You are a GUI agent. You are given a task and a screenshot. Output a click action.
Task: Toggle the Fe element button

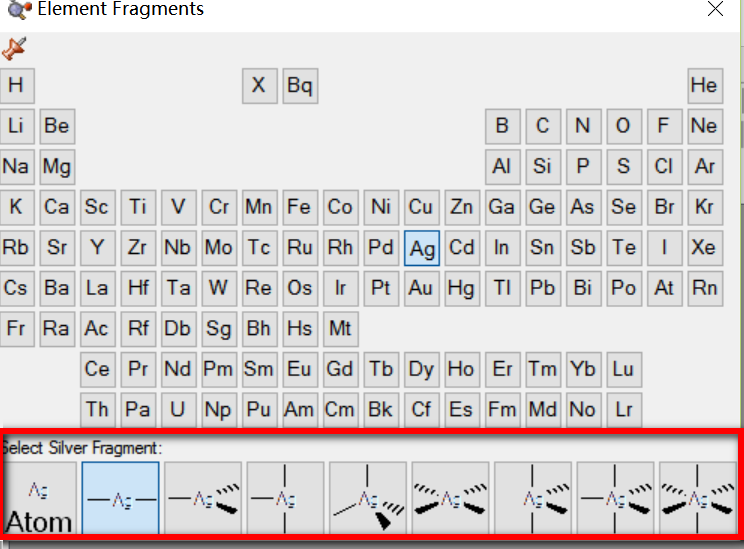click(x=299, y=208)
